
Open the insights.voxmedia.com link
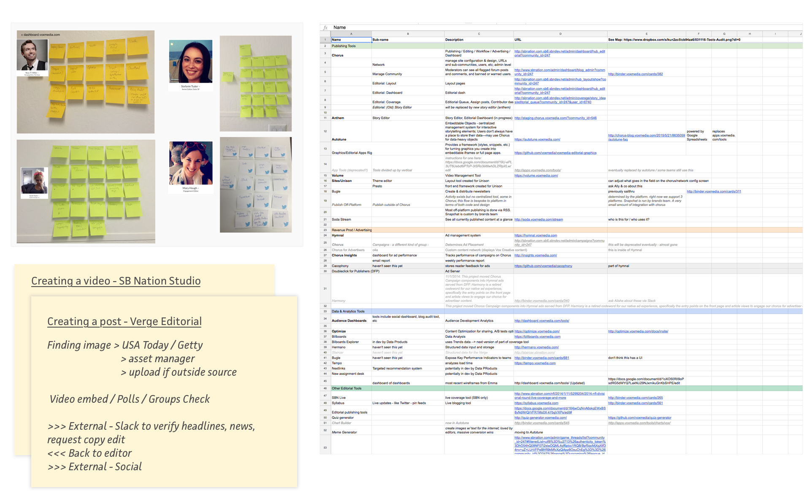coord(536,255)
